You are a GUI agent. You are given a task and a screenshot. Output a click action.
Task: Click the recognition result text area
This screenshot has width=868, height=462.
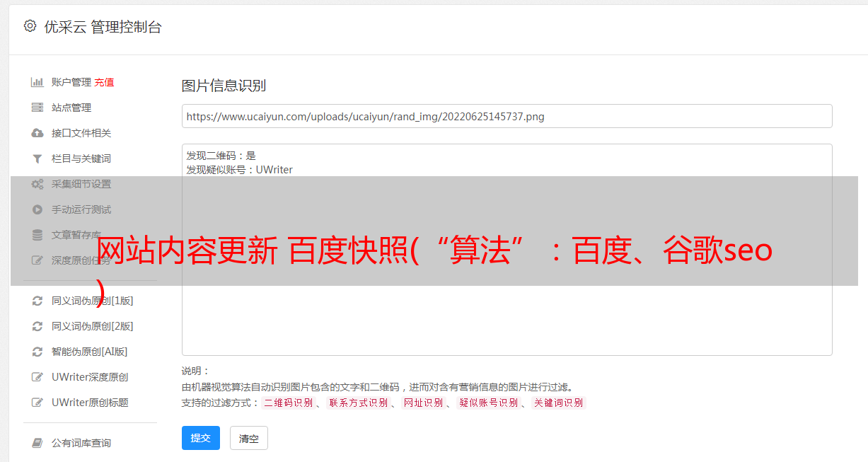click(507, 250)
